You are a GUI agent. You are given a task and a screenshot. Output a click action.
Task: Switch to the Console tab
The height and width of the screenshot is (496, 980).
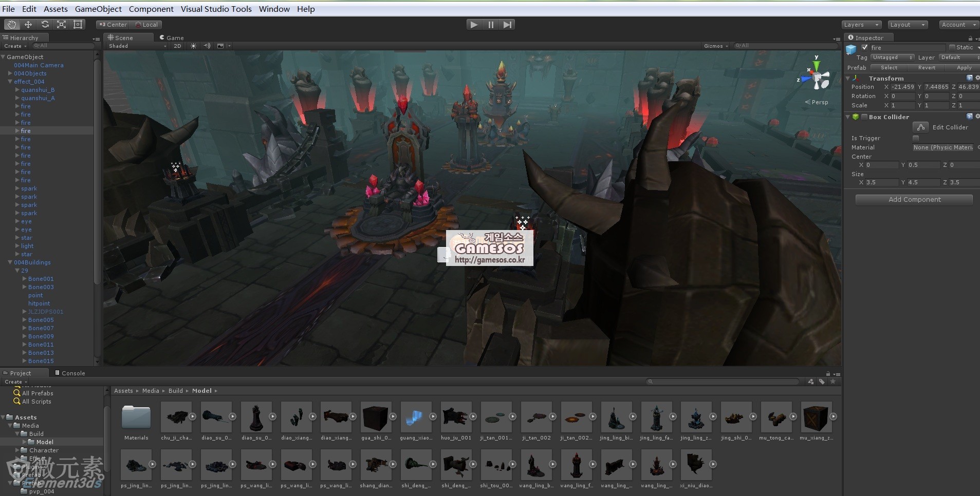(x=70, y=373)
